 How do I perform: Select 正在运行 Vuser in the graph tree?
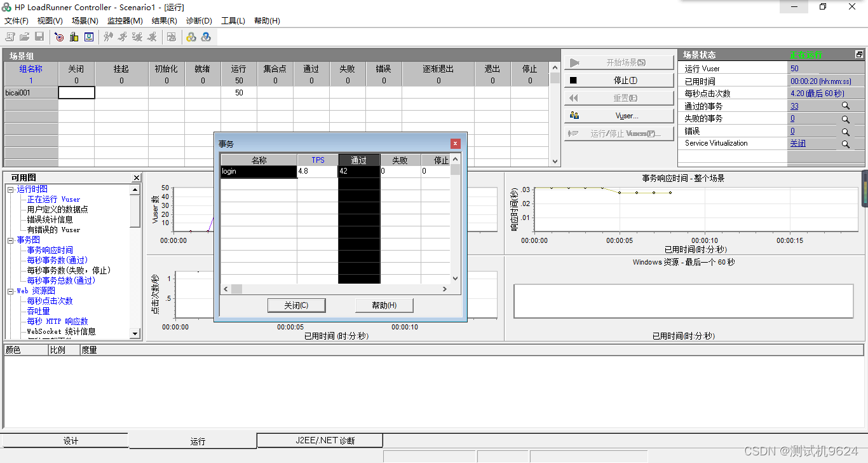(x=53, y=199)
